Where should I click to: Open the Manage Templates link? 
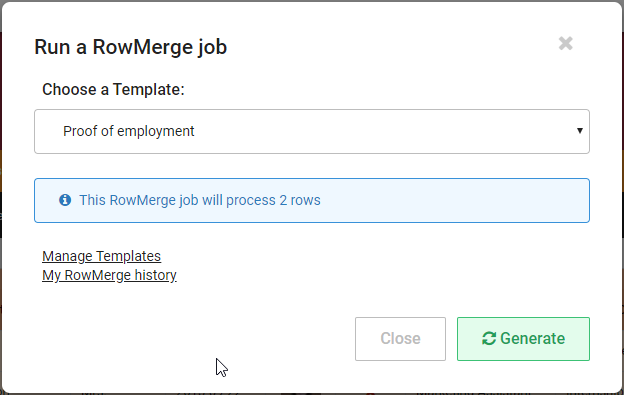101,256
